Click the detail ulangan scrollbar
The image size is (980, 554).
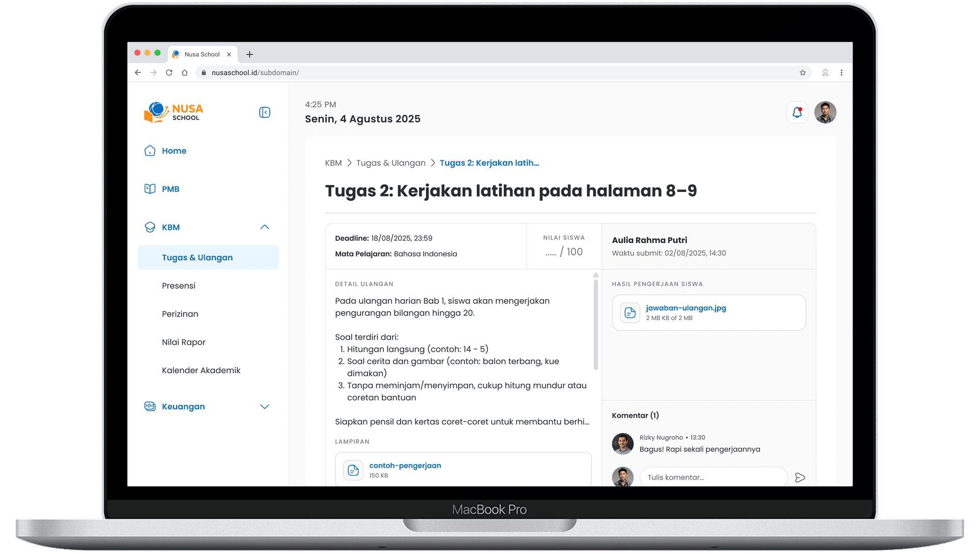pos(596,324)
